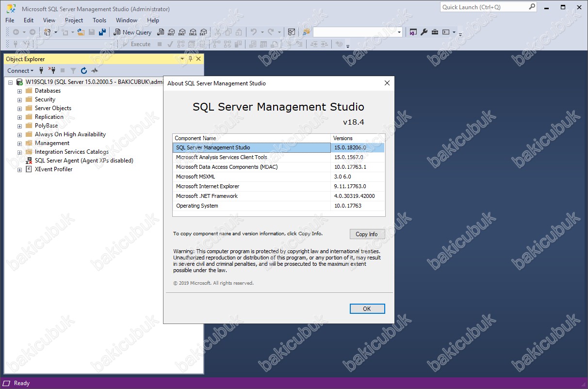Click the Filter funnel icon in Object Explorer
This screenshot has width=588, height=389.
73,70
